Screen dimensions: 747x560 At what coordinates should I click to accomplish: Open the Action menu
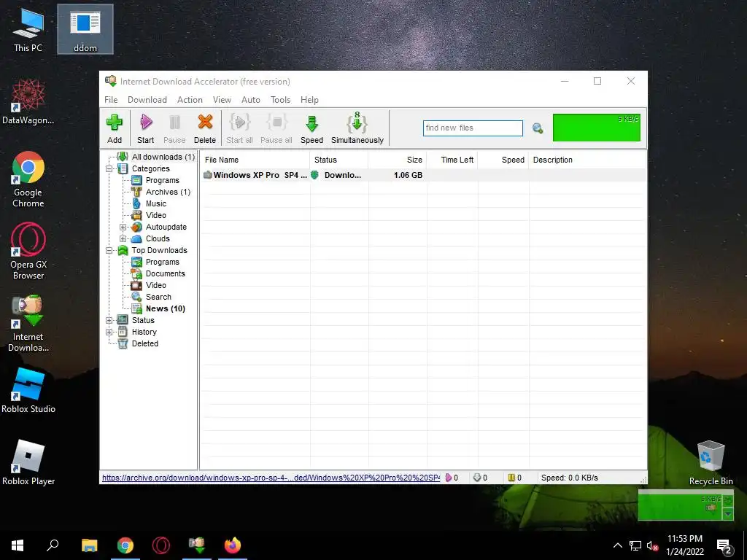[190, 99]
